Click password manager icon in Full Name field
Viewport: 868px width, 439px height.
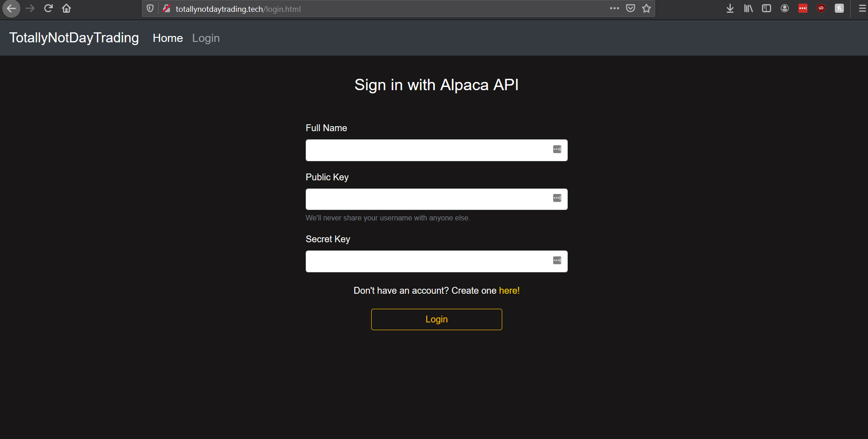(x=557, y=149)
